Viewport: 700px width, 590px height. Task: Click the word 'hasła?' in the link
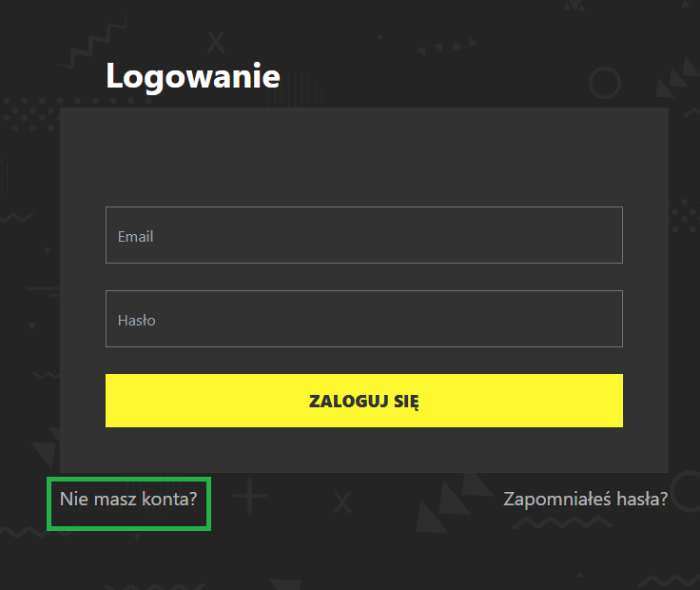click(x=642, y=499)
